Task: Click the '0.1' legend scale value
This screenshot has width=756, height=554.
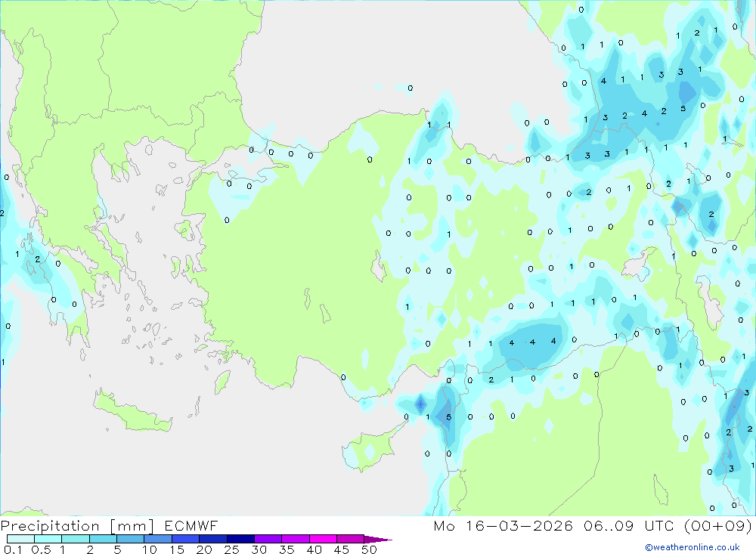Action: 13,549
